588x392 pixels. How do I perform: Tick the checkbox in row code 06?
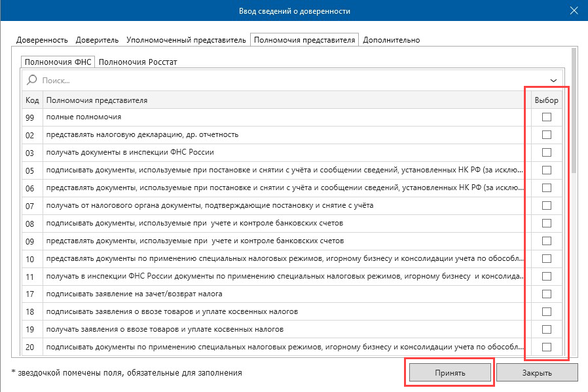click(x=546, y=187)
